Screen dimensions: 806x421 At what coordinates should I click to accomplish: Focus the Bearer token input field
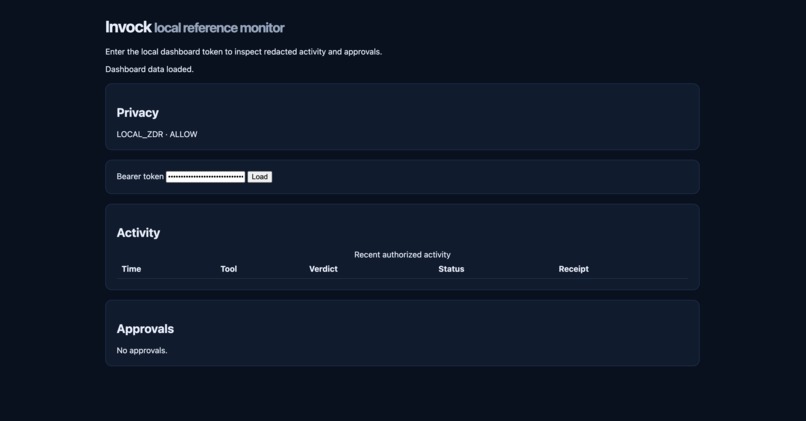206,177
